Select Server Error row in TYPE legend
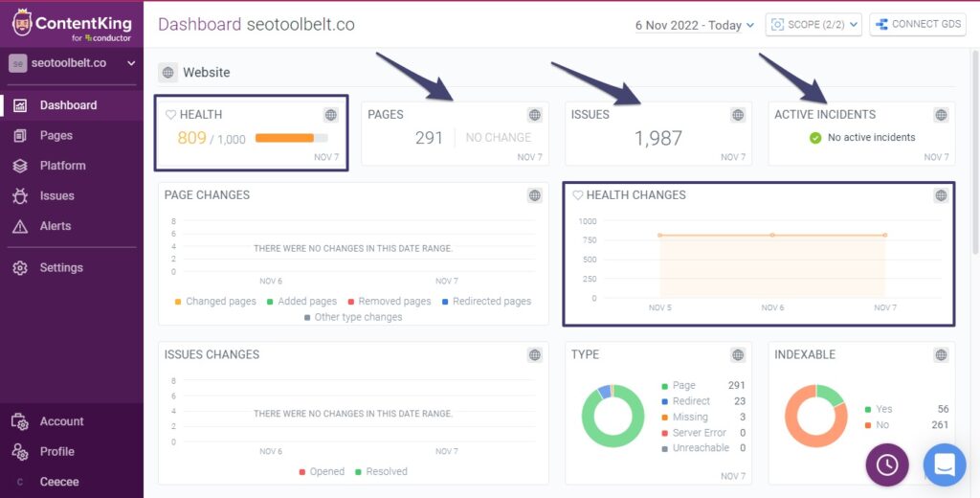 pyautogui.click(x=703, y=433)
